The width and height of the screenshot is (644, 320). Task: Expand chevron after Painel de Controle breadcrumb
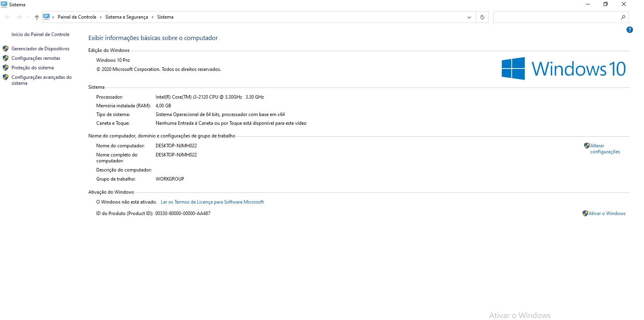pos(101,17)
